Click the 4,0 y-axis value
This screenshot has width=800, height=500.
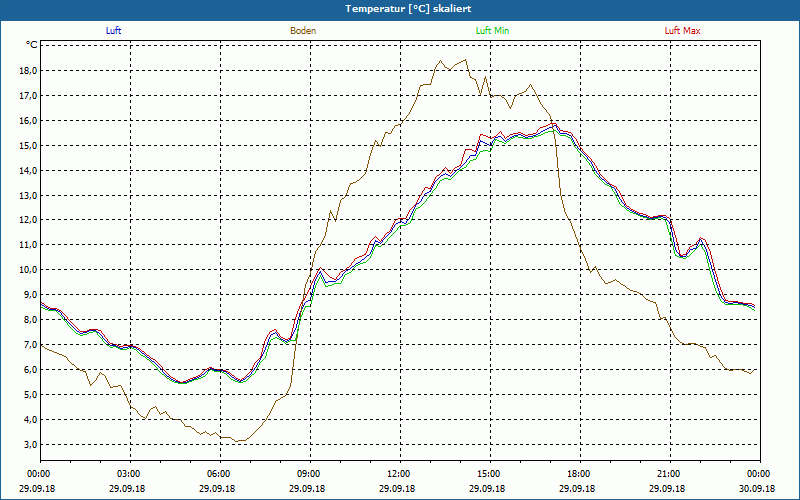point(31,420)
